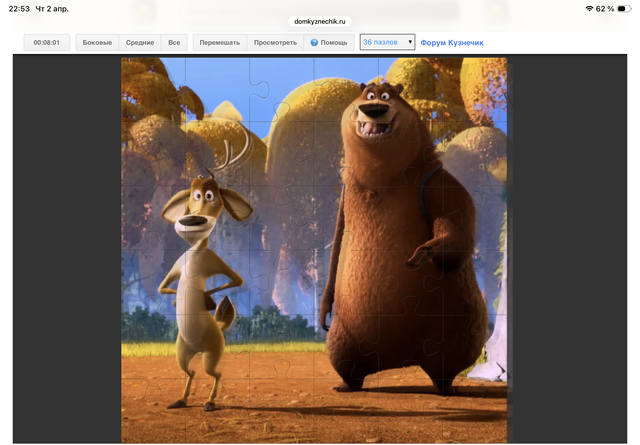The width and height of the screenshot is (640, 445).
Task: Shuffle the puzzle with Перемешать
Action: pyautogui.click(x=219, y=43)
